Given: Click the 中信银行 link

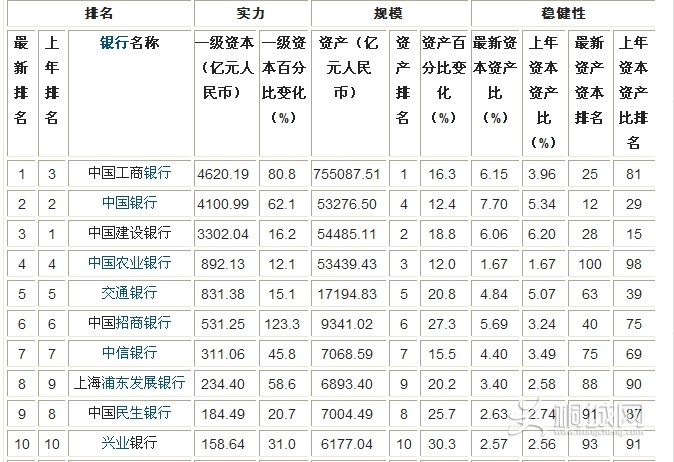Looking at the screenshot, I should tap(129, 353).
